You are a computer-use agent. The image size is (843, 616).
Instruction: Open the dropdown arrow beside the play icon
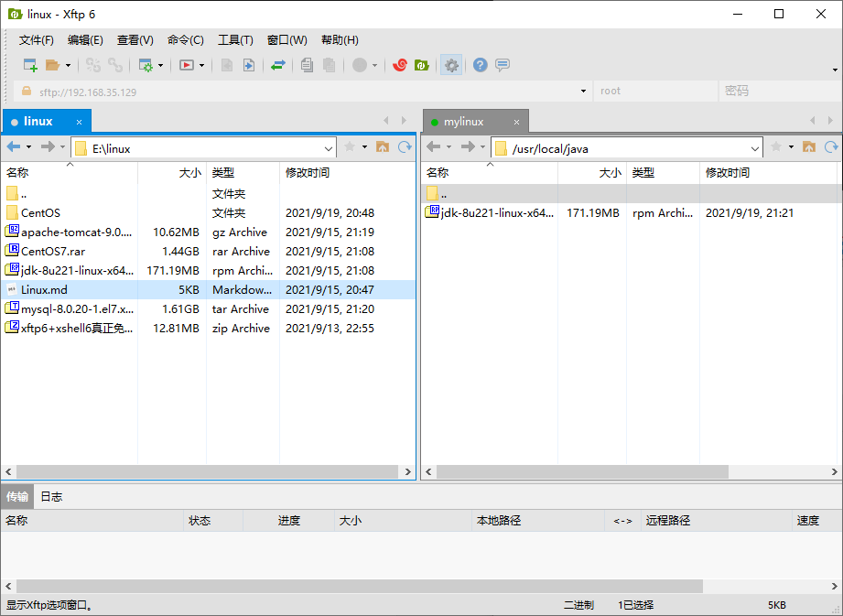click(x=202, y=66)
